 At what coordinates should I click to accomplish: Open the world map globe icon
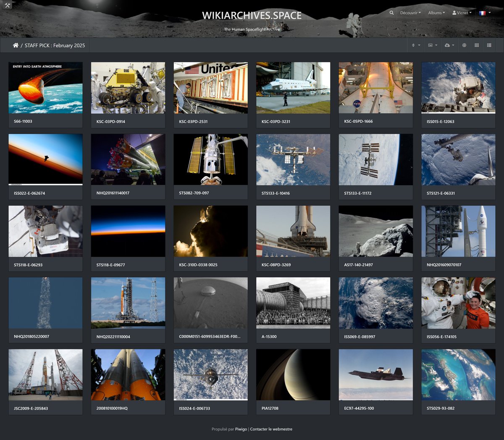[x=465, y=45]
